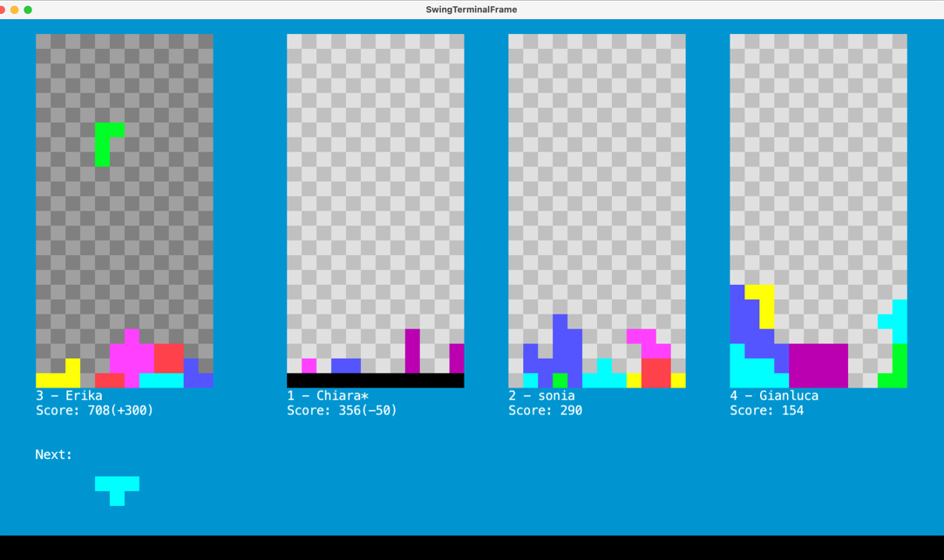Click sonia's "Score: 290" text
This screenshot has height=560, width=944.
pos(546,410)
